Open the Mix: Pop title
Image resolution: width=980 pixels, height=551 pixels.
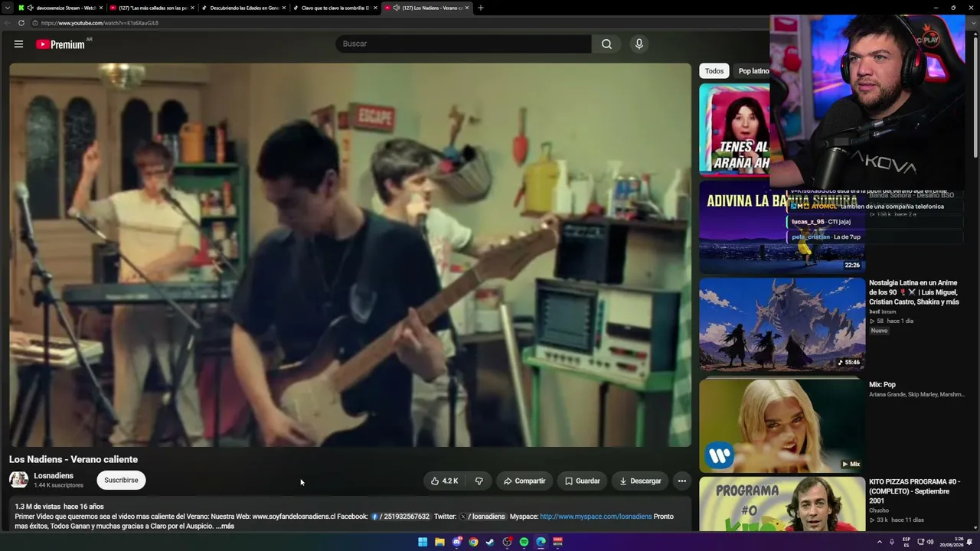[882, 385]
